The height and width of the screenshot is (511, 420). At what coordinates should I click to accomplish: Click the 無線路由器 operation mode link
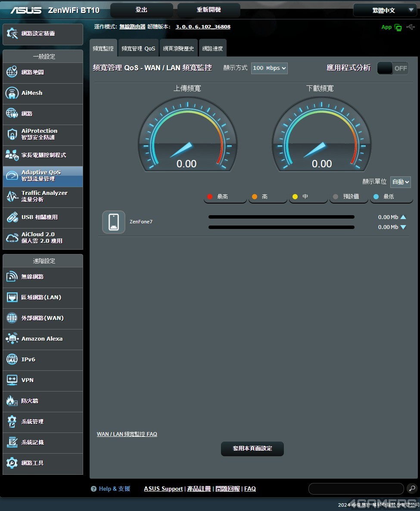[132, 27]
